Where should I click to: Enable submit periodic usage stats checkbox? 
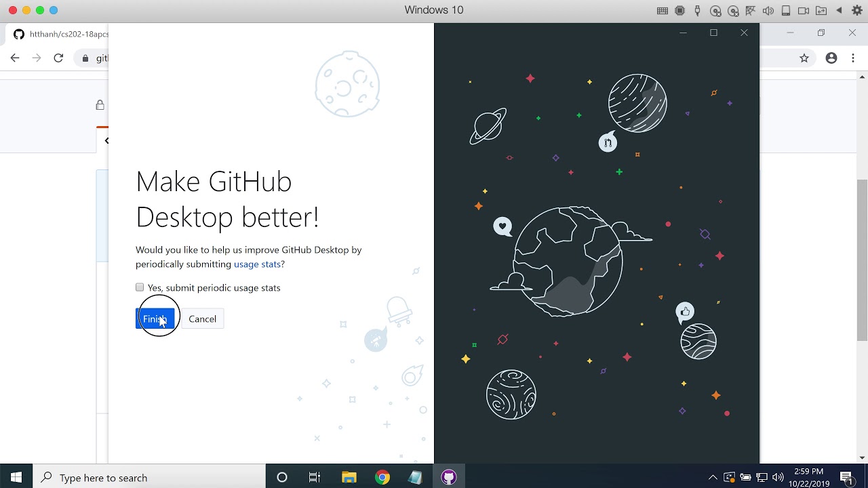click(140, 287)
